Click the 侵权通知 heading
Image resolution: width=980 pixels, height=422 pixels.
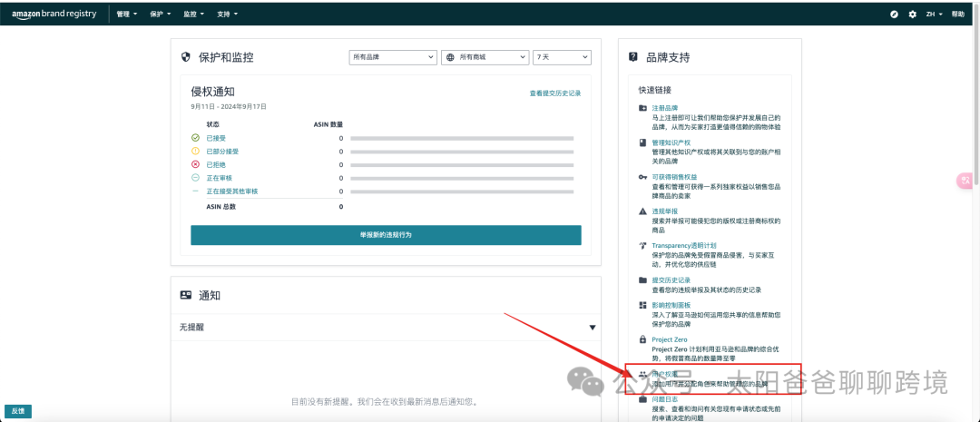(x=213, y=93)
